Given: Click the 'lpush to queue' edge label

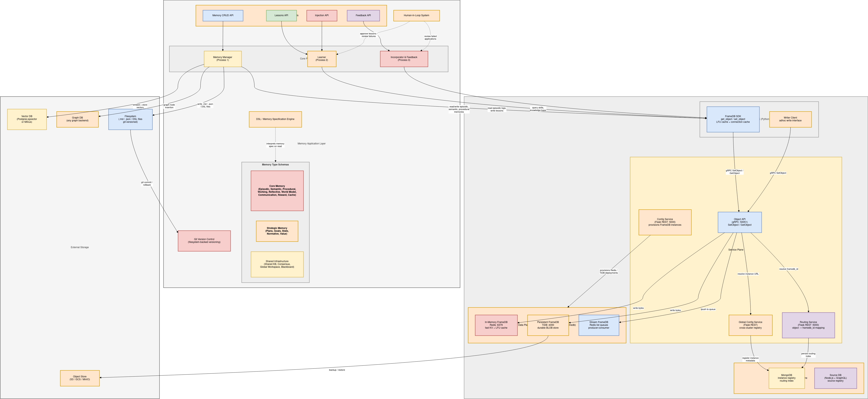Looking at the screenshot, I should point(708,309).
